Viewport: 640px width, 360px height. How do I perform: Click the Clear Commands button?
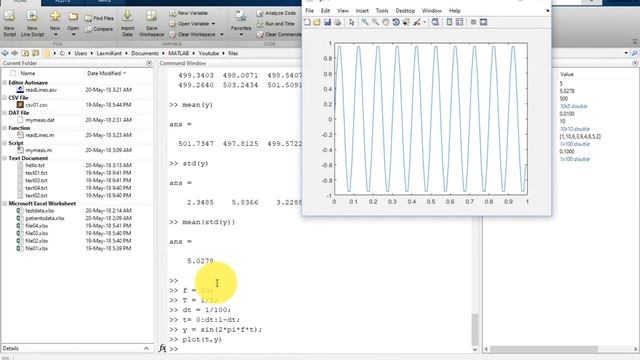pos(279,34)
